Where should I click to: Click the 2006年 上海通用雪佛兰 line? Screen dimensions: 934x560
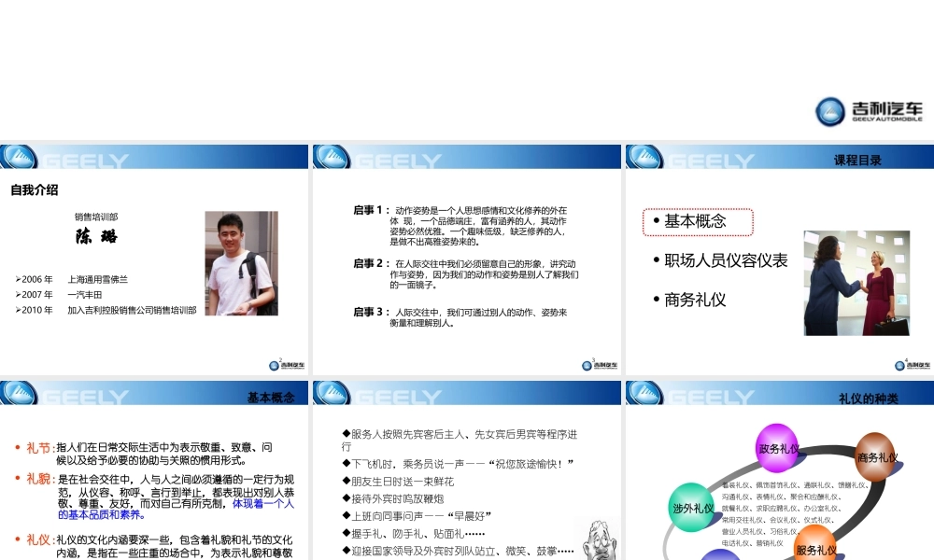coord(72,279)
